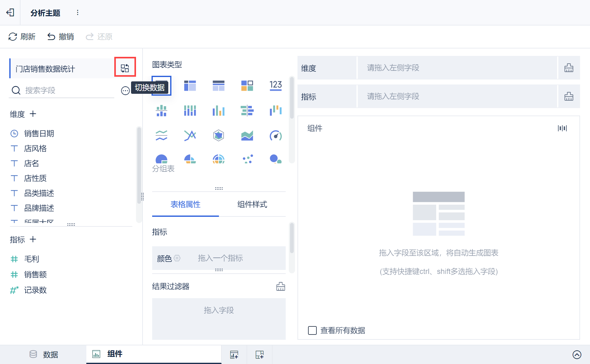Click the 还原 redo button
Image resolution: width=590 pixels, height=364 pixels.
(x=99, y=37)
